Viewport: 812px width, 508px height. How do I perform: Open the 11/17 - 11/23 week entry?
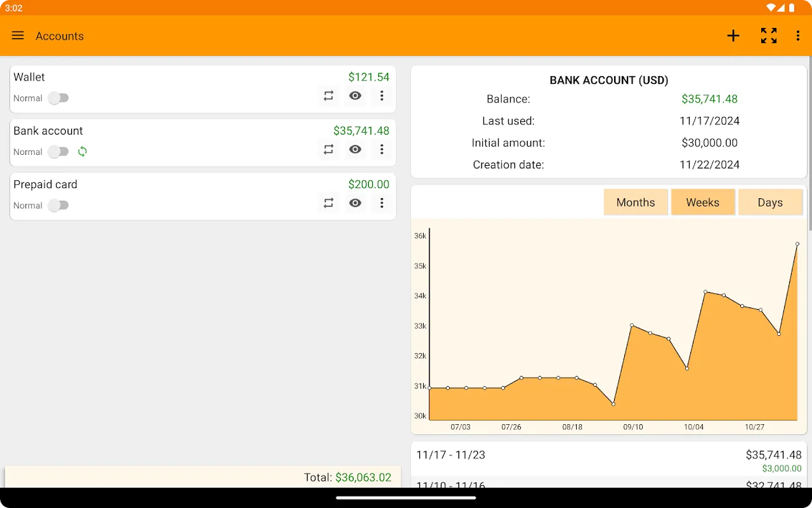(x=609, y=460)
